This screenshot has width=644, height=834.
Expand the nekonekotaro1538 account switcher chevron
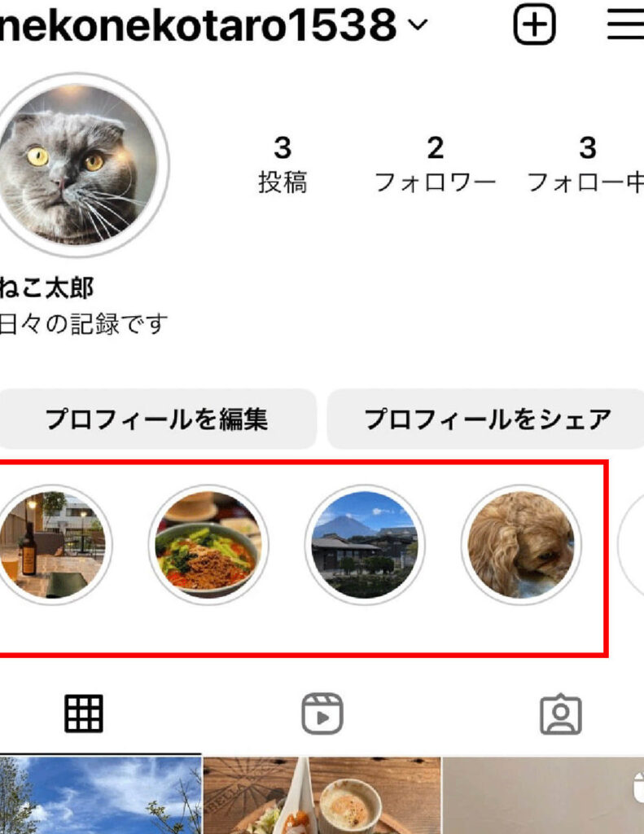click(418, 24)
